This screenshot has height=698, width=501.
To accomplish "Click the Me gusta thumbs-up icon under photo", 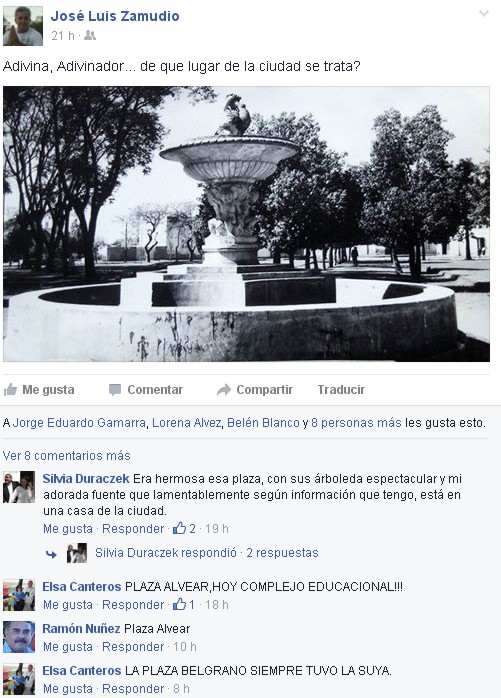I will 10,390.
